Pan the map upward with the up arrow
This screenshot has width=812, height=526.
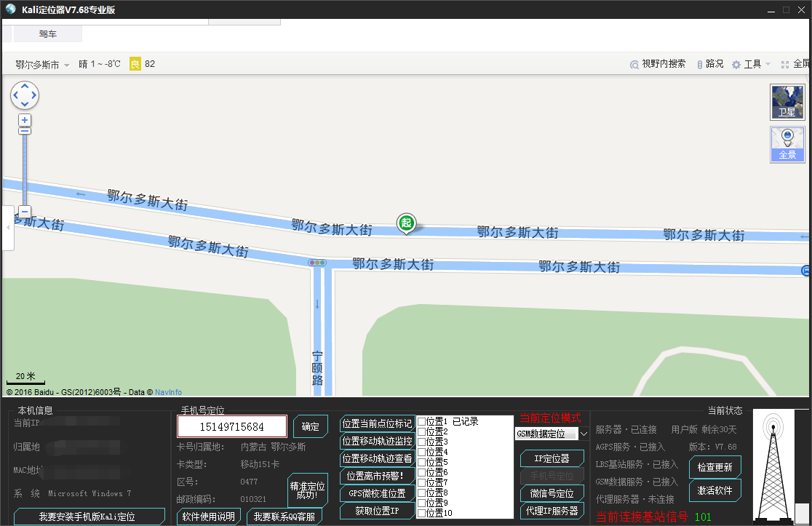click(x=25, y=87)
